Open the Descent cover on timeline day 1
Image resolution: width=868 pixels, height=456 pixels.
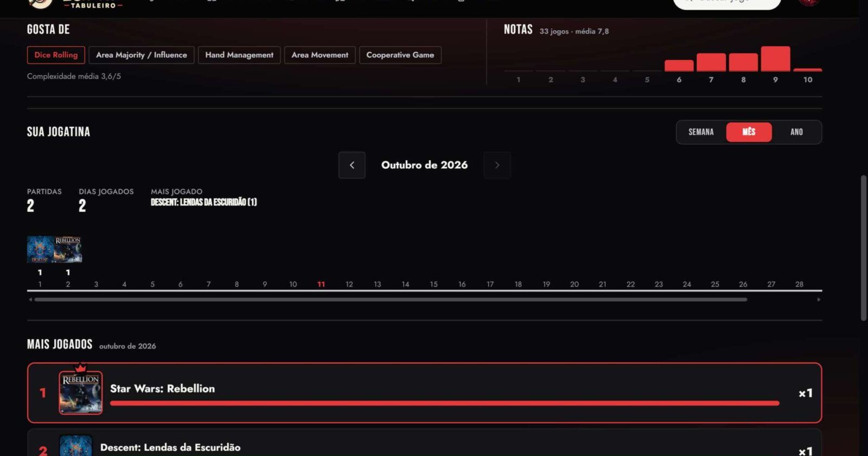click(x=40, y=249)
